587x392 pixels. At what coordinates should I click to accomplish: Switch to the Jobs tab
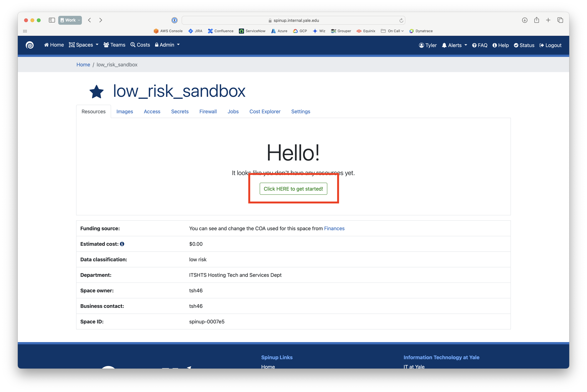[x=233, y=112]
